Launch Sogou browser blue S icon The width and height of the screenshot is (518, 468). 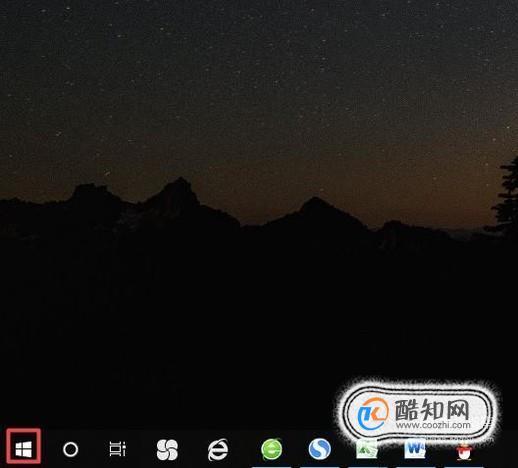(x=320, y=449)
